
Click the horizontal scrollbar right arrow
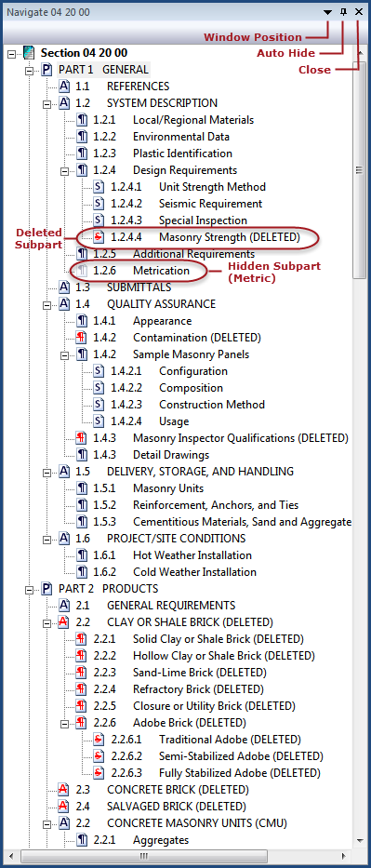click(343, 856)
